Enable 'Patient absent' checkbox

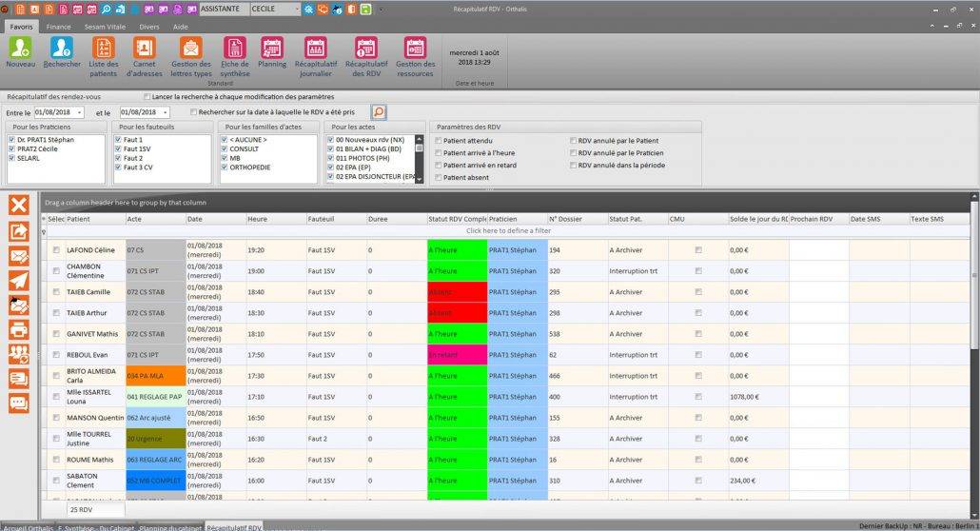[x=438, y=177]
